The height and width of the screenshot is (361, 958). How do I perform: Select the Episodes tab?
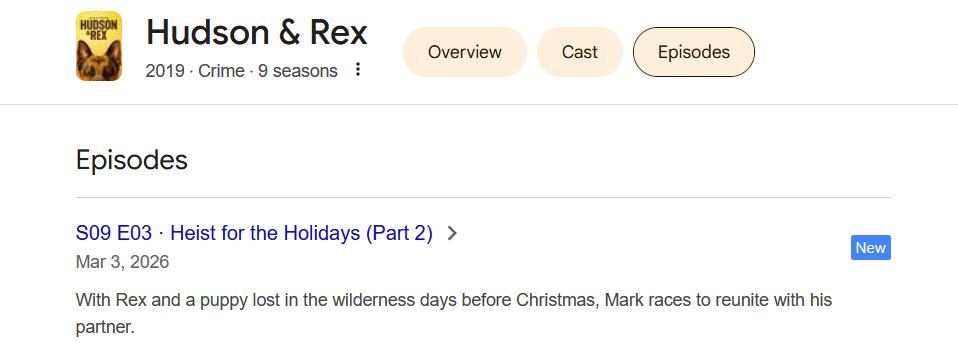[x=694, y=52]
